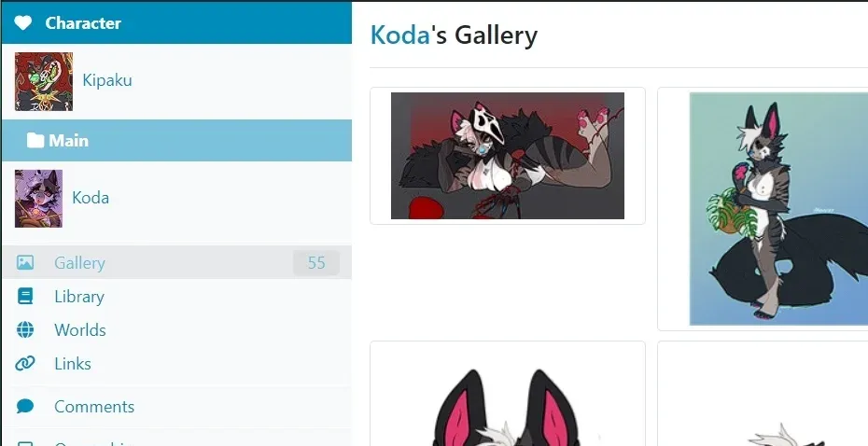Click the Worlds globe icon

[x=25, y=329]
